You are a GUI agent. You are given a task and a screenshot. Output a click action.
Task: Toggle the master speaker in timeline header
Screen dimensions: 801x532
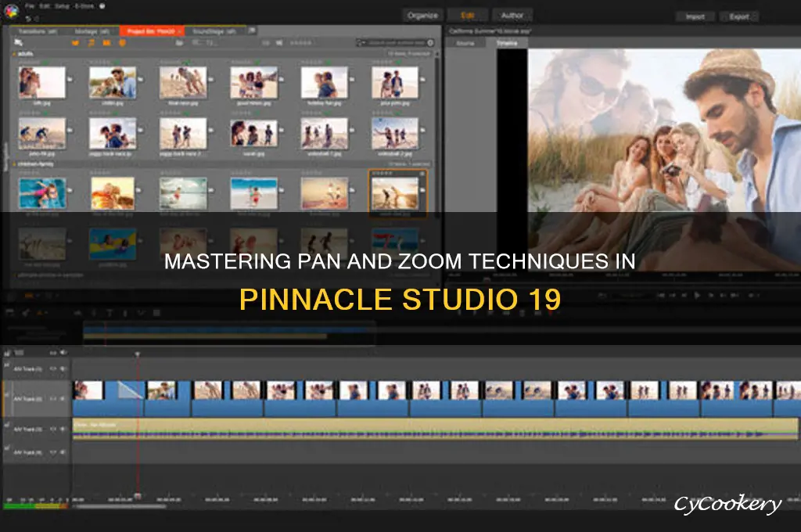pos(63,353)
